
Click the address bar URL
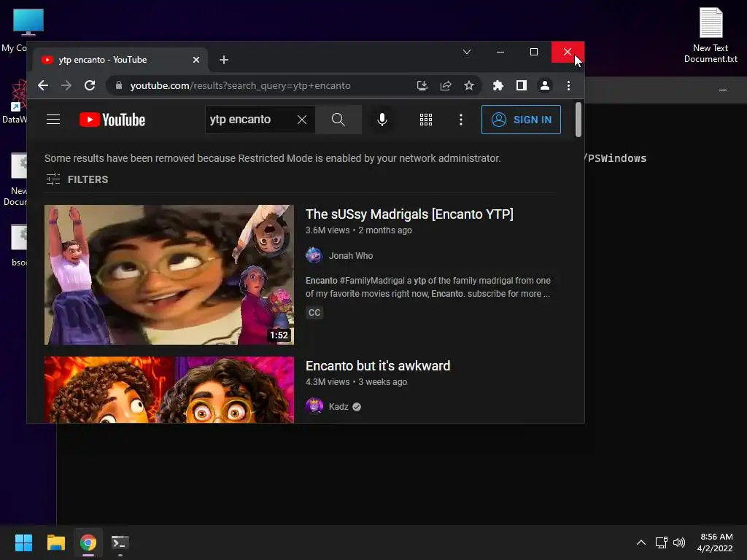click(x=241, y=86)
